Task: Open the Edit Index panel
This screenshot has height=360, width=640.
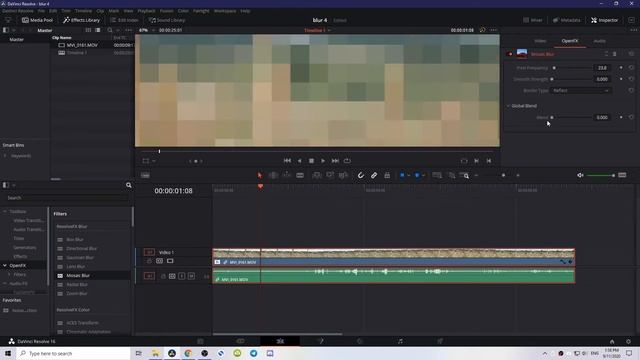Action: 124,20
